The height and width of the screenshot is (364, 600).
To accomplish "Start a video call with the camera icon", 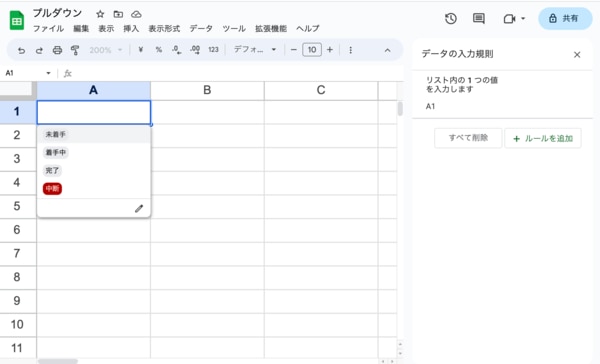I will pos(509,18).
